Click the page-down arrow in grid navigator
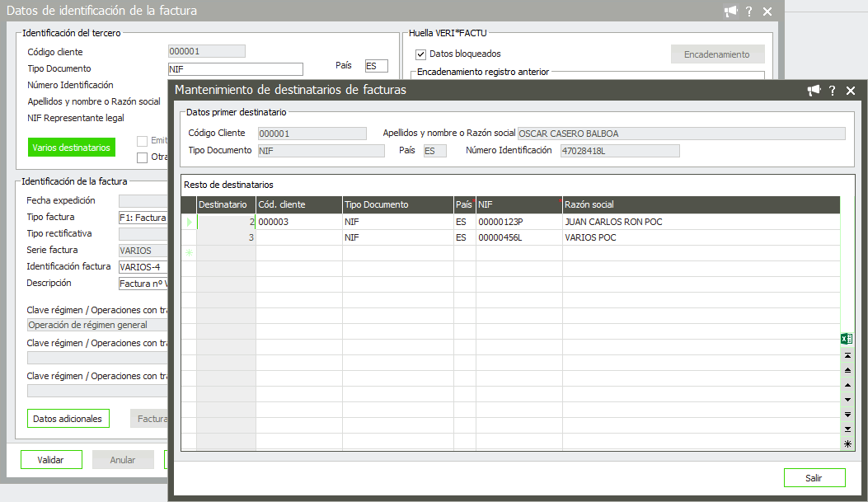Screen dimensions: 868x502 (x=847, y=415)
